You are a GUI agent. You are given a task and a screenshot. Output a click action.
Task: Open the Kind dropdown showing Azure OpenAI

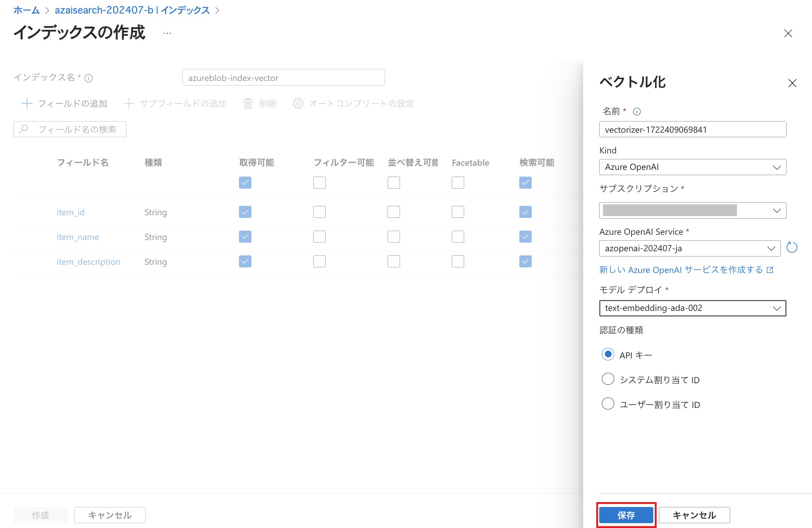693,167
